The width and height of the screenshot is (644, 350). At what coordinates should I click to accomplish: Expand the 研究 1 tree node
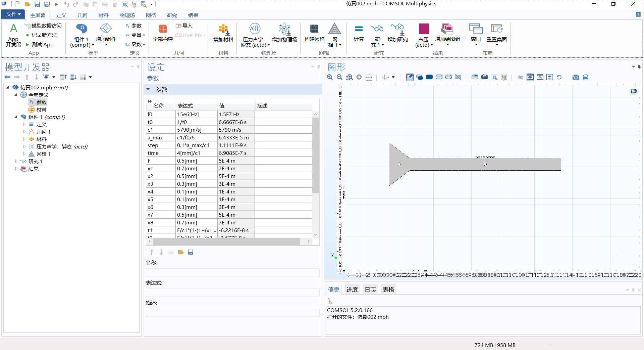click(16, 161)
